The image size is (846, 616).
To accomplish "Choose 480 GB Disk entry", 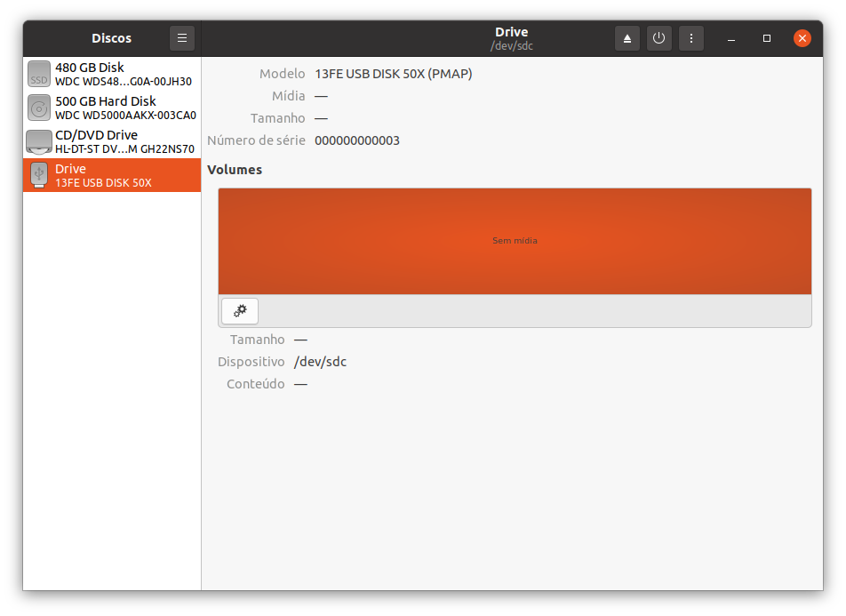I will click(x=112, y=74).
